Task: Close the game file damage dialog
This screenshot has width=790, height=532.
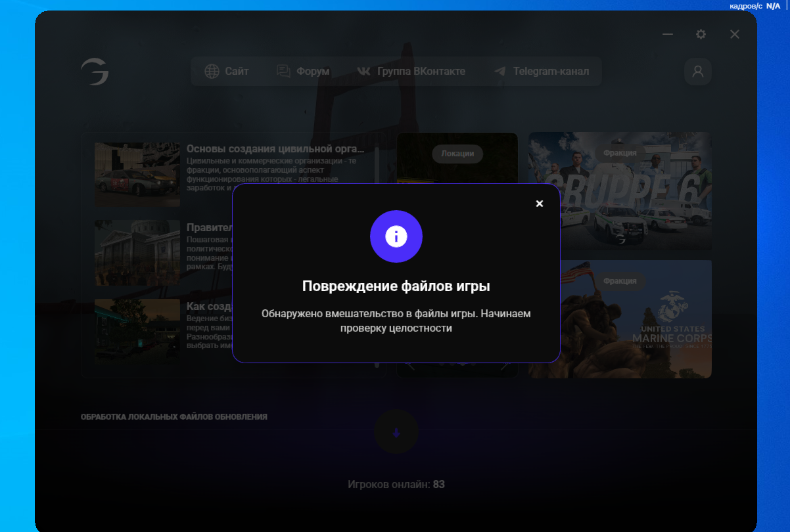Action: [540, 204]
